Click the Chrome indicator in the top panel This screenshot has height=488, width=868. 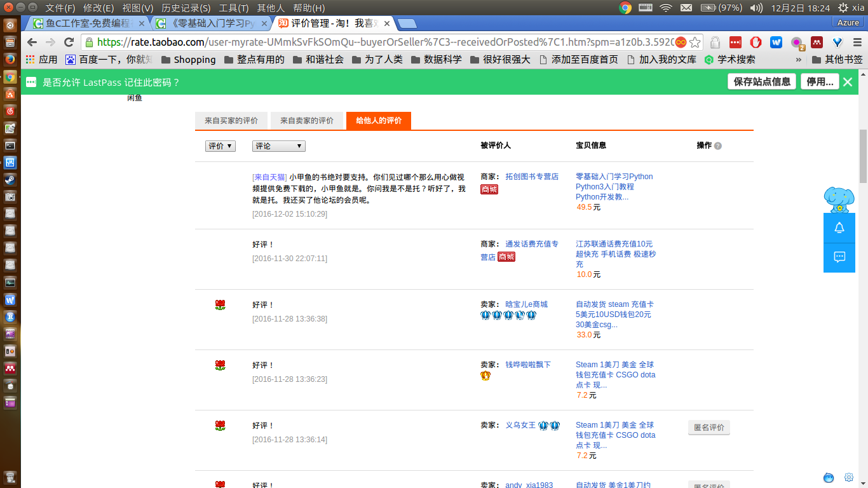tap(625, 8)
